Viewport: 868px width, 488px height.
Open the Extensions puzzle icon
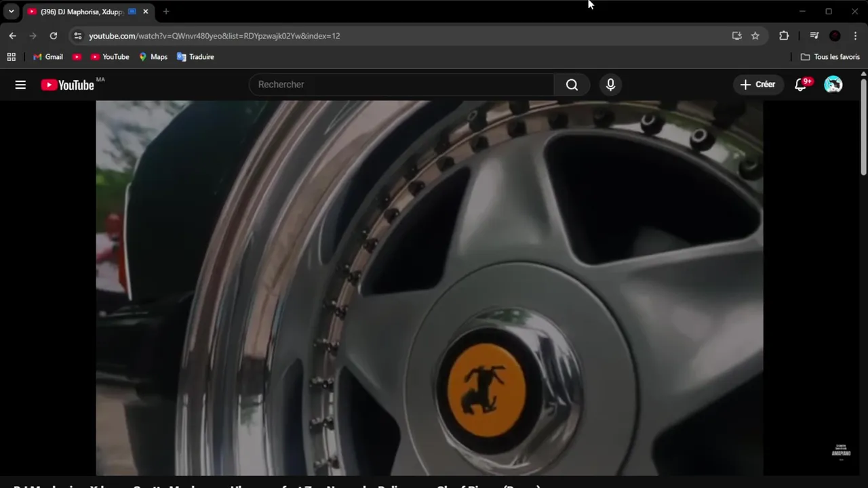tap(784, 36)
